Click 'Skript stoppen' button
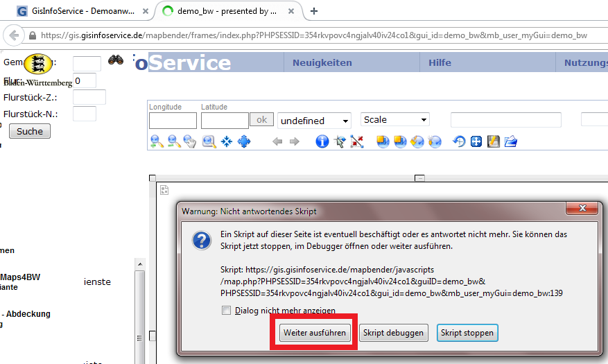Screen dimensions: 608x364 (467, 333)
